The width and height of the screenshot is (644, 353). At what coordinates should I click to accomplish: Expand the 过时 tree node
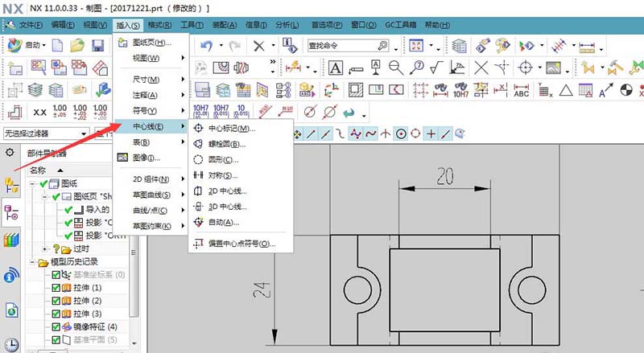(x=45, y=248)
